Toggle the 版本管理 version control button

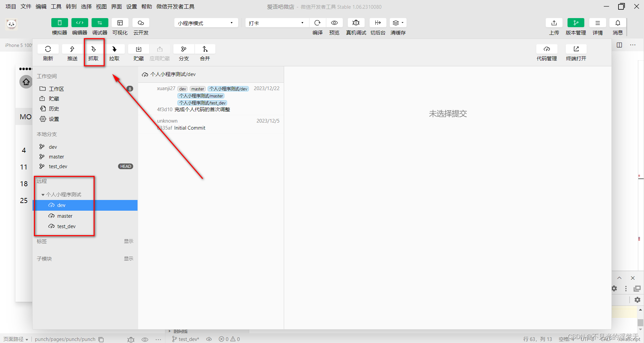pyautogui.click(x=576, y=23)
